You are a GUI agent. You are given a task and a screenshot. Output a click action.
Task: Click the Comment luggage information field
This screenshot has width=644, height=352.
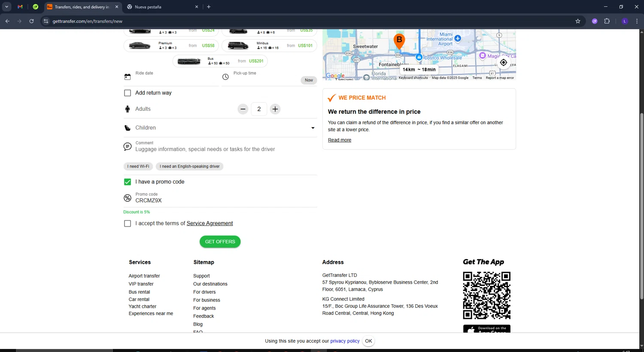click(x=226, y=149)
